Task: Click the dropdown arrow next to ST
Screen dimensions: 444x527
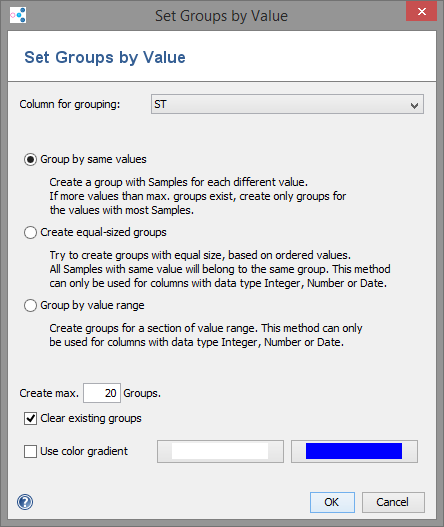Action: click(x=414, y=106)
